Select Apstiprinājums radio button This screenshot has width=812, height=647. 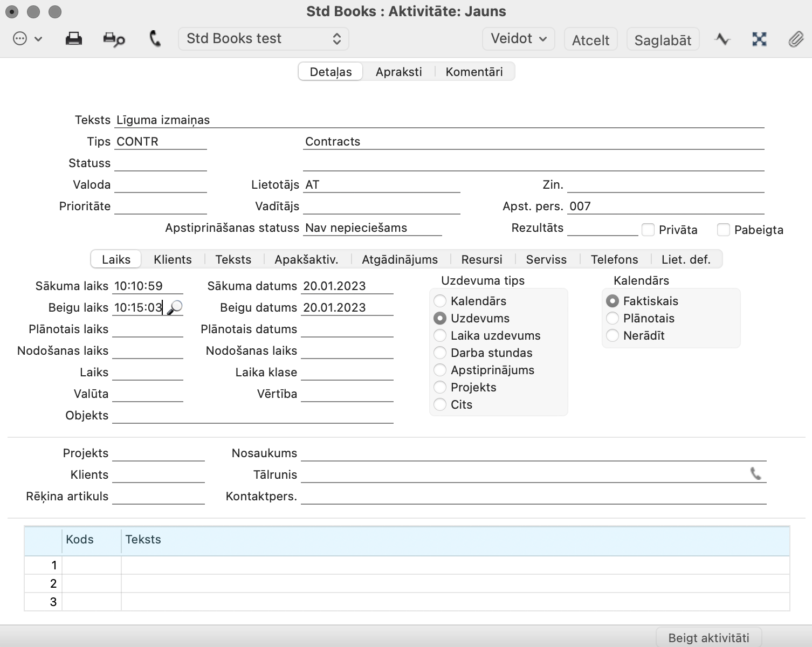tap(440, 370)
